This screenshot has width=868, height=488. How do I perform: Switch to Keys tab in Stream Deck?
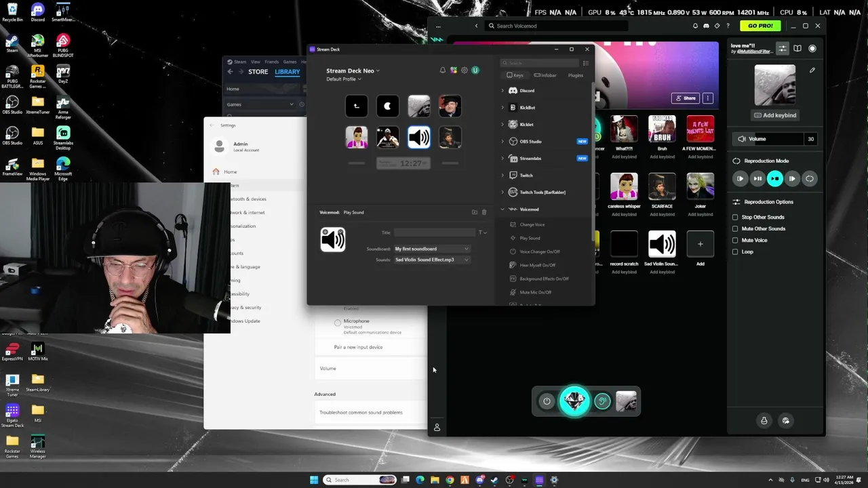click(515, 75)
